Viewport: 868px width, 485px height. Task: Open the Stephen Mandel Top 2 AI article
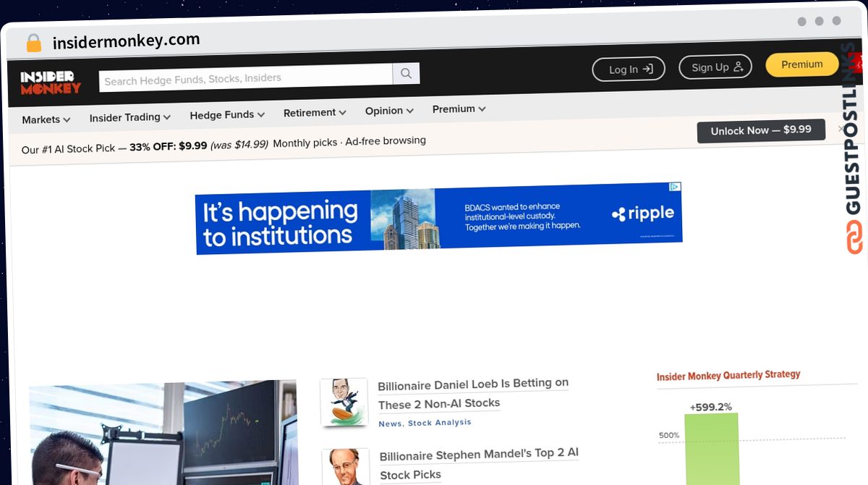tap(479, 464)
